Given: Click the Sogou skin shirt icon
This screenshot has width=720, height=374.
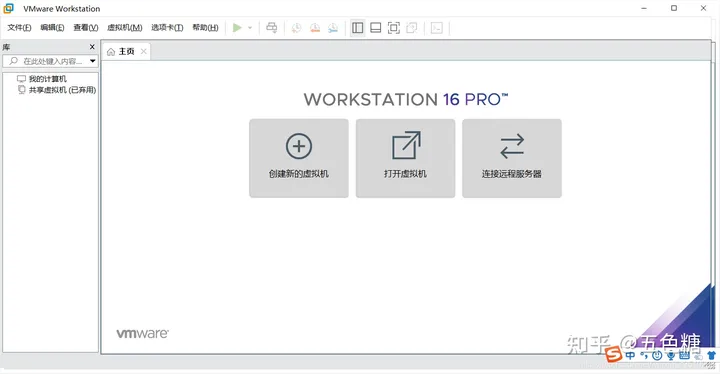Looking at the screenshot, I should [712, 355].
